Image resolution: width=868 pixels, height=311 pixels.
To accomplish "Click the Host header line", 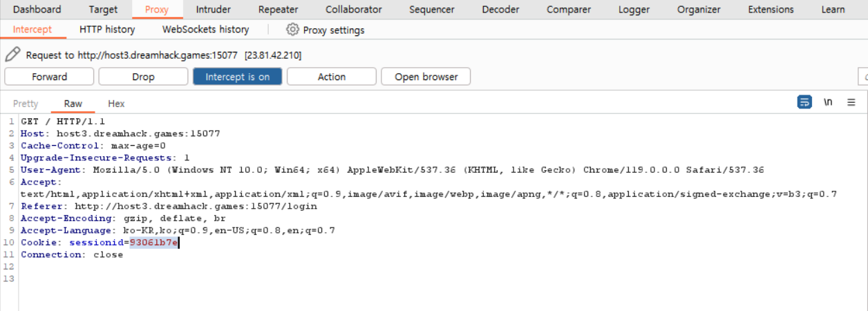I will pyautogui.click(x=120, y=133).
